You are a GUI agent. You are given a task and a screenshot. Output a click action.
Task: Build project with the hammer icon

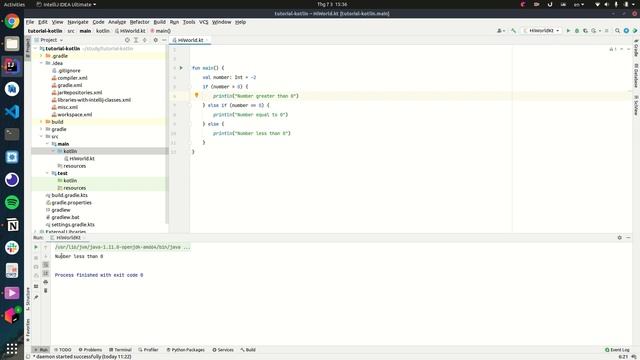click(x=513, y=31)
